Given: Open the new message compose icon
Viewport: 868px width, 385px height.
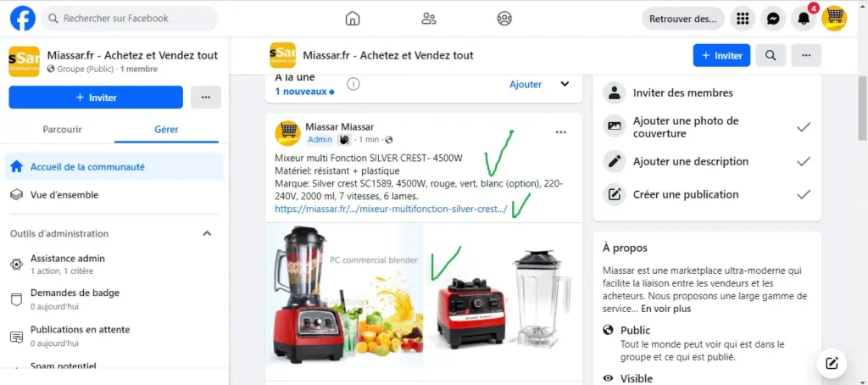Looking at the screenshot, I should [x=831, y=364].
